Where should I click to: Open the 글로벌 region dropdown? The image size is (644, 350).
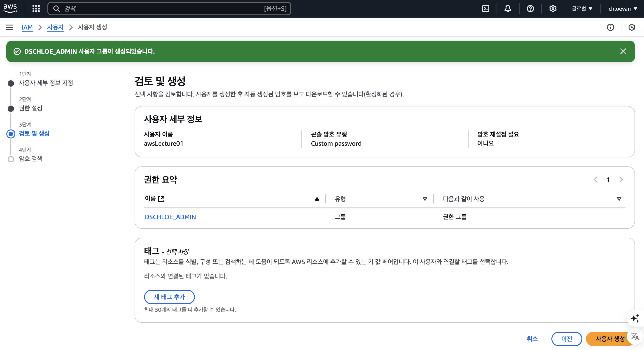pyautogui.click(x=582, y=9)
